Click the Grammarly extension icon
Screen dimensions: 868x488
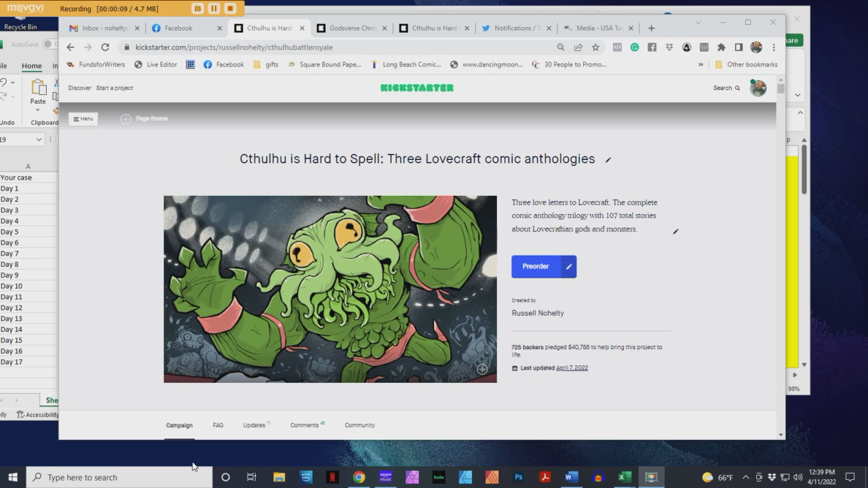pos(634,47)
